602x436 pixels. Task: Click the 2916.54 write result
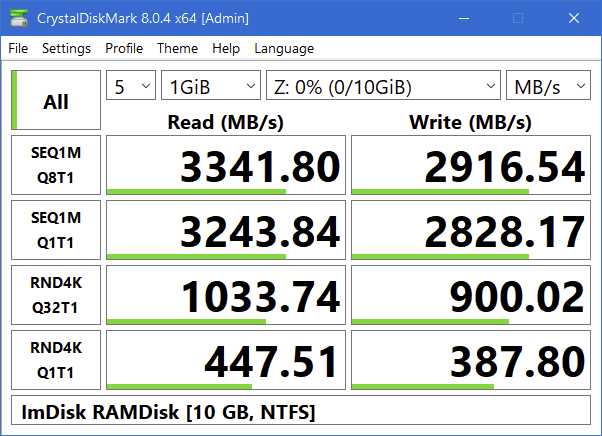point(471,165)
